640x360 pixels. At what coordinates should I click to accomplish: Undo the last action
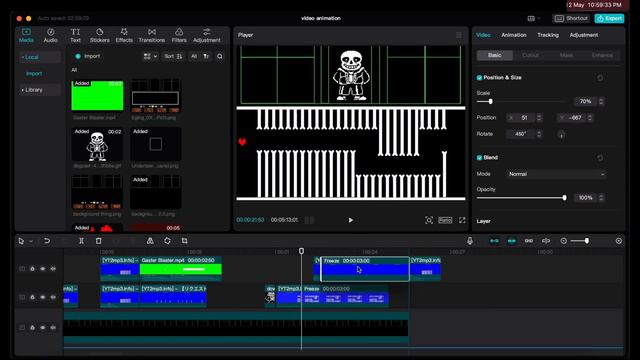tap(47, 241)
